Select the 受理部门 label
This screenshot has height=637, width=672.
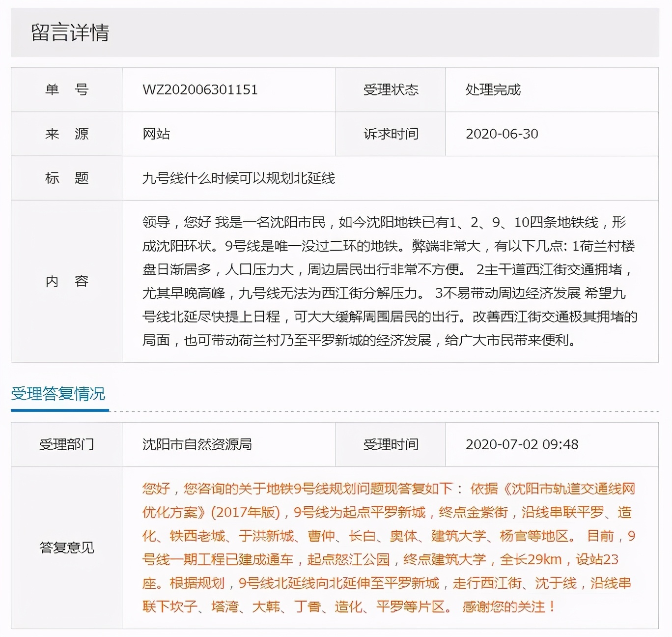point(66,444)
